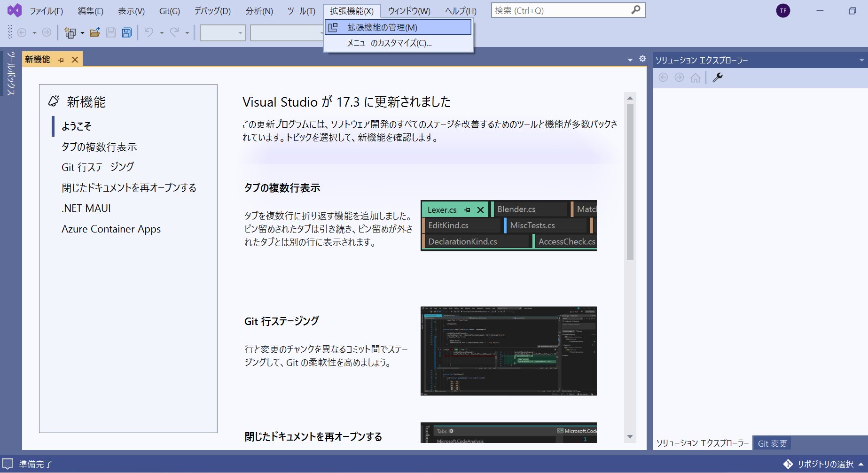Viewport: 868px width, 473px height.
Task: Click the 拡張機能の管理 menu icon
Action: (333, 27)
